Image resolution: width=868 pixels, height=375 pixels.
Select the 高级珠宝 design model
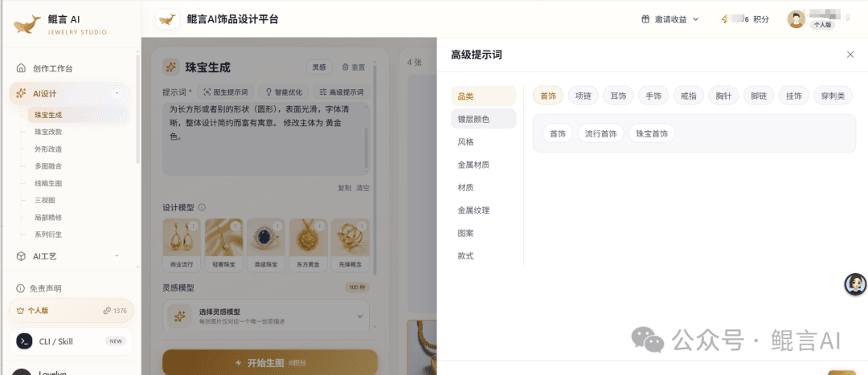[266, 244]
